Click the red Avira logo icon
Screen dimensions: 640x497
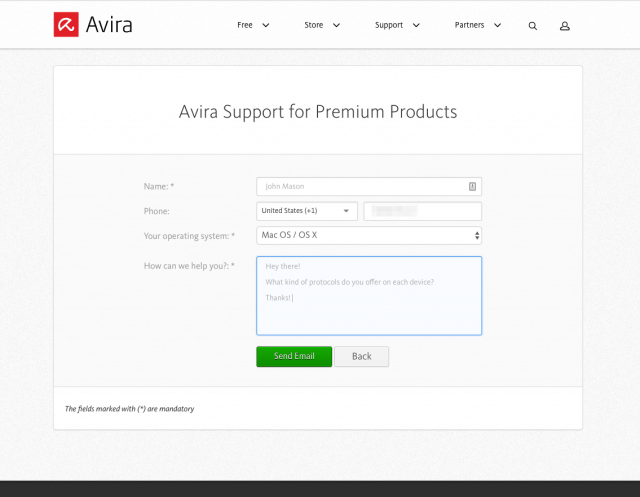click(x=66, y=24)
